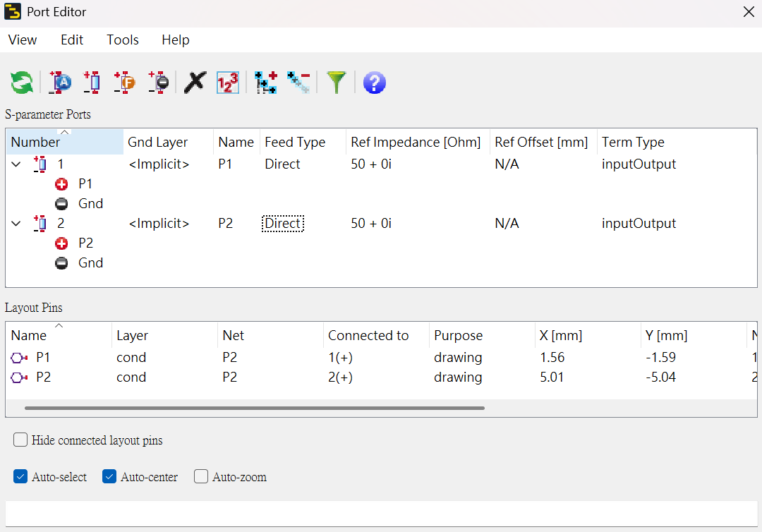Image resolution: width=762 pixels, height=532 pixels.
Task: Click the create new port icon
Action: 92,82
